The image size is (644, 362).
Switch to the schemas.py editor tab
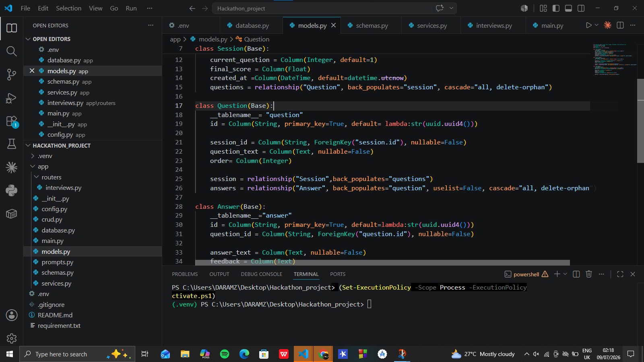pos(371,25)
